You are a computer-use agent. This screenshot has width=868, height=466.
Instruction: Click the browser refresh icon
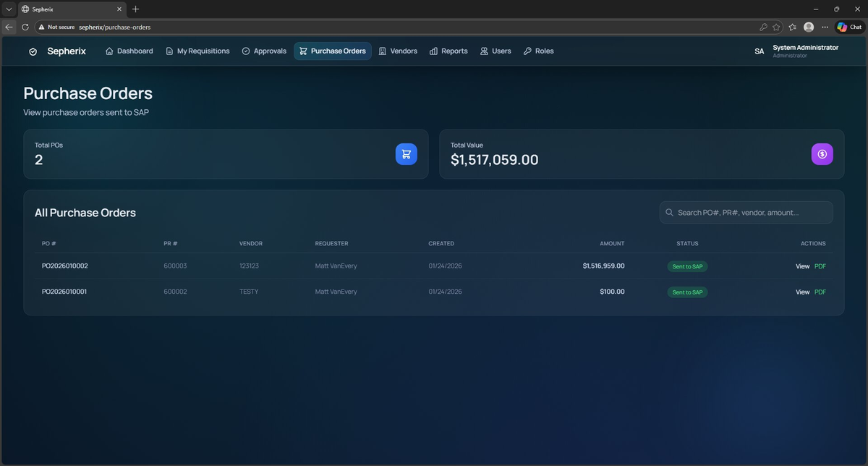click(25, 27)
